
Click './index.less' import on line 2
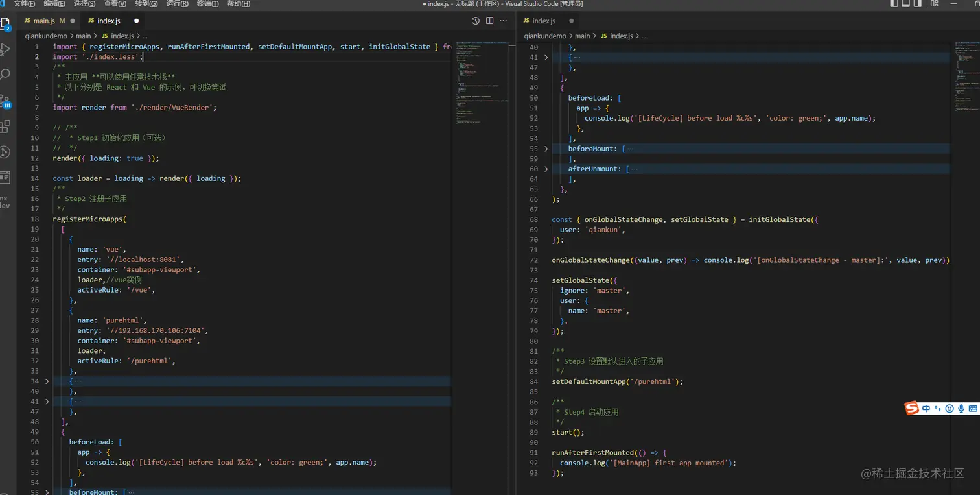tap(110, 57)
